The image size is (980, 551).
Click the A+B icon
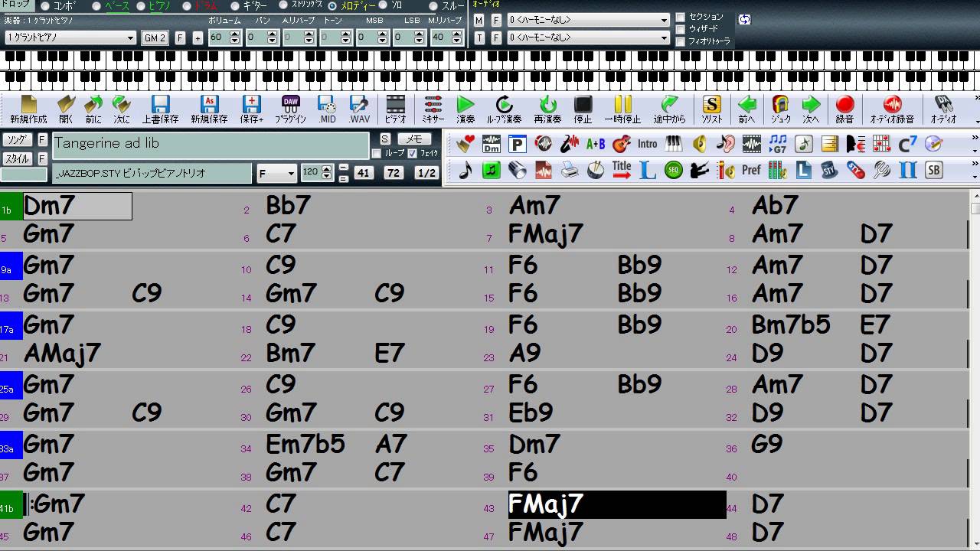596,143
